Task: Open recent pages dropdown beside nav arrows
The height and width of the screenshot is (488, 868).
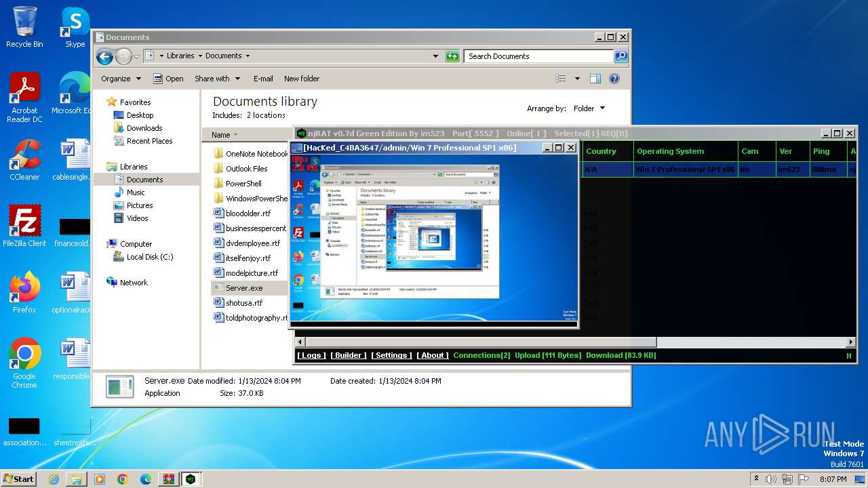Action: (x=136, y=56)
